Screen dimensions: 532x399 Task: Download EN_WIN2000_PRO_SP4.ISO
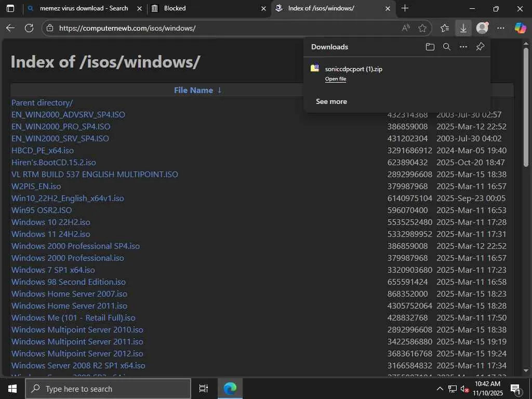(x=61, y=127)
